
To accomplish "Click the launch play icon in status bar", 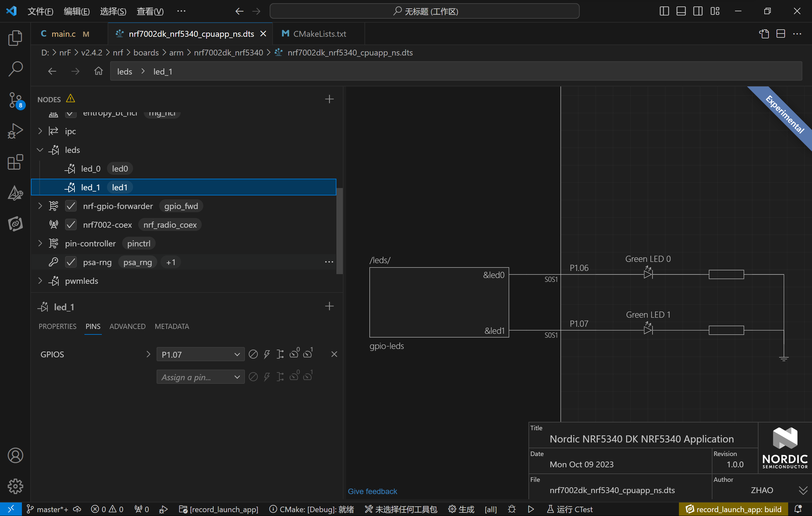I will 531,509.
